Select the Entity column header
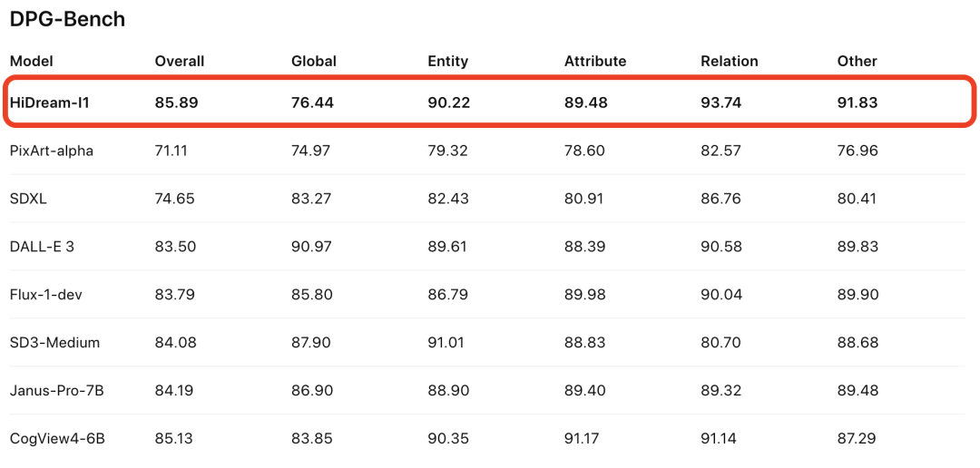980x468 pixels. [x=447, y=62]
